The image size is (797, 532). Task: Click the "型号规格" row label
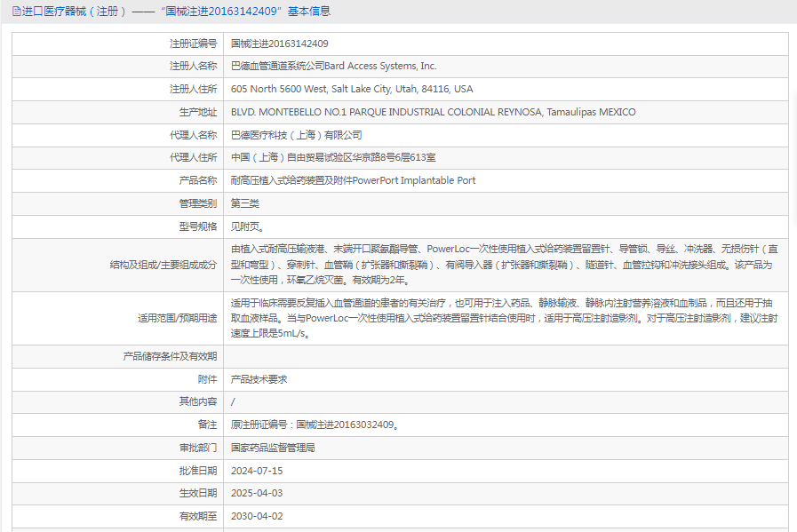pyautogui.click(x=198, y=226)
